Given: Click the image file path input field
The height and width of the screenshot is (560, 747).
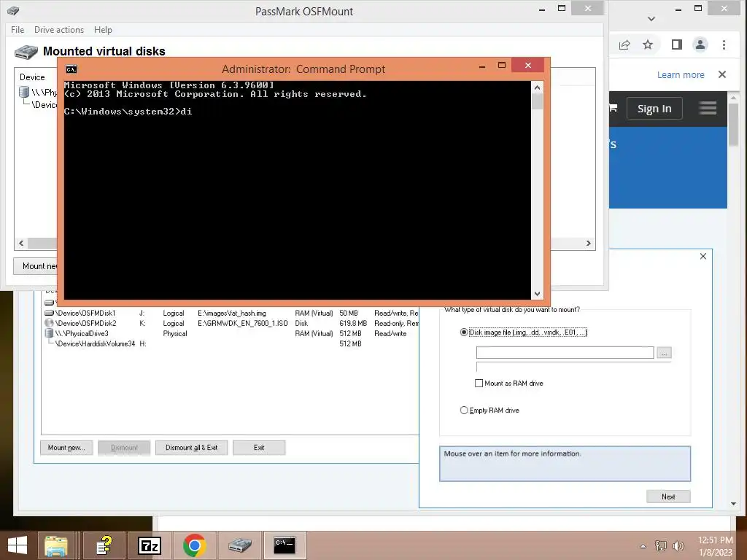Looking at the screenshot, I should coord(565,352).
